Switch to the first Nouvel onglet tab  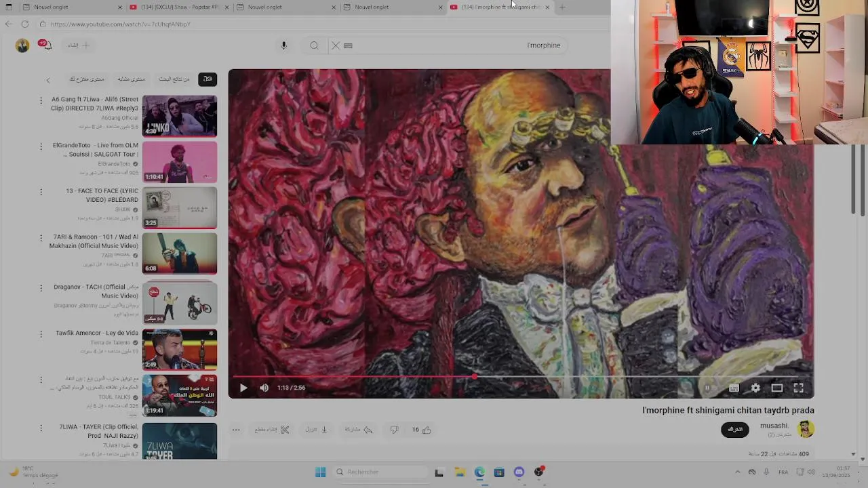[71, 7]
